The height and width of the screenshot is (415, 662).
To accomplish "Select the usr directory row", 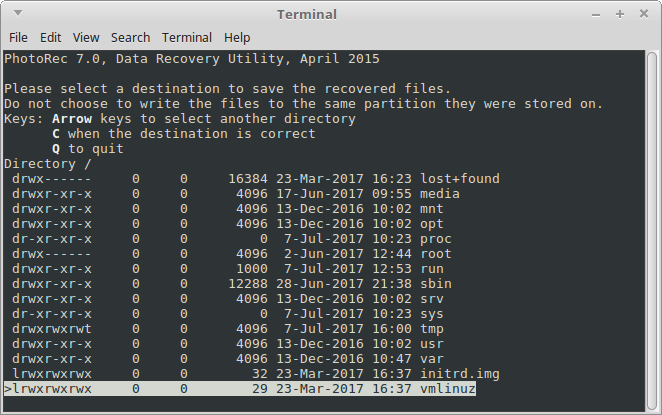I will pyautogui.click(x=228, y=344).
